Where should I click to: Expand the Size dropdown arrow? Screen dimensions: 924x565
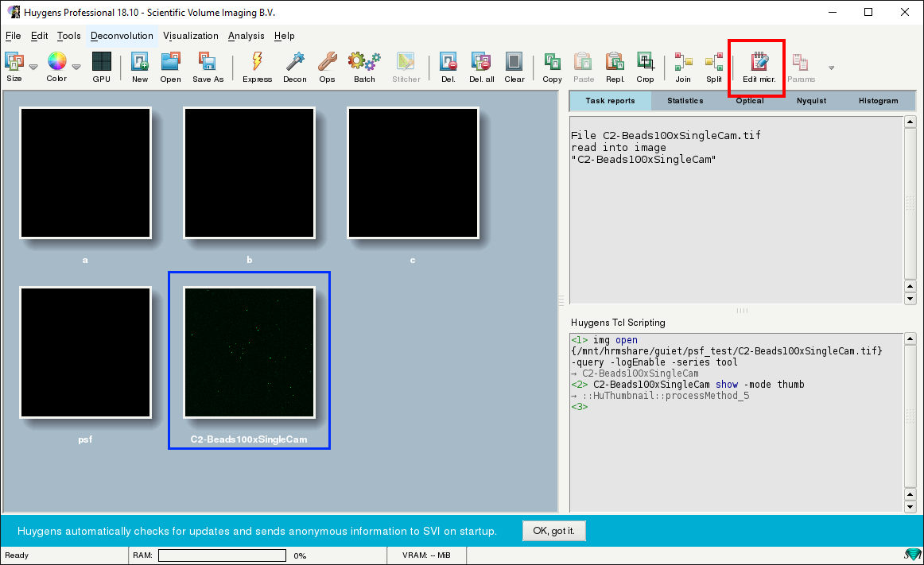pos(33,68)
